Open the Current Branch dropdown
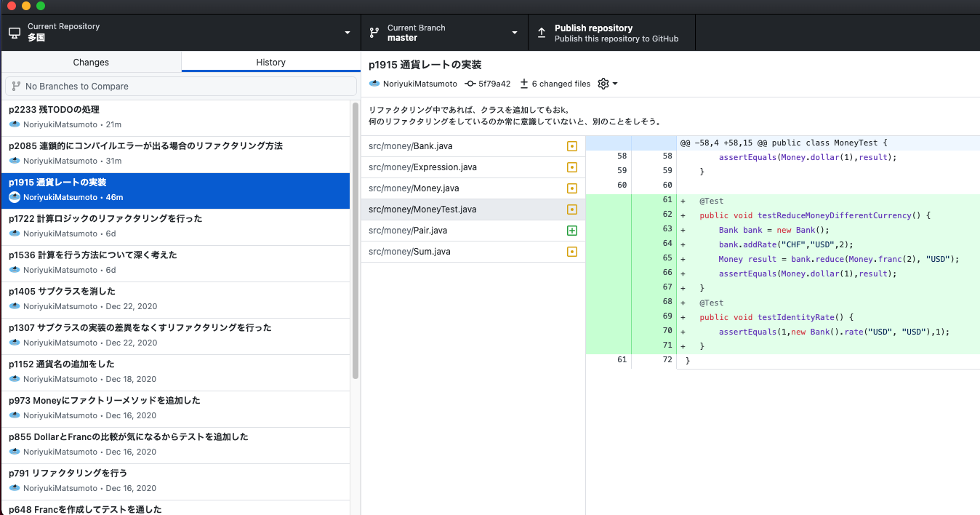This screenshot has width=980, height=515. (x=444, y=32)
